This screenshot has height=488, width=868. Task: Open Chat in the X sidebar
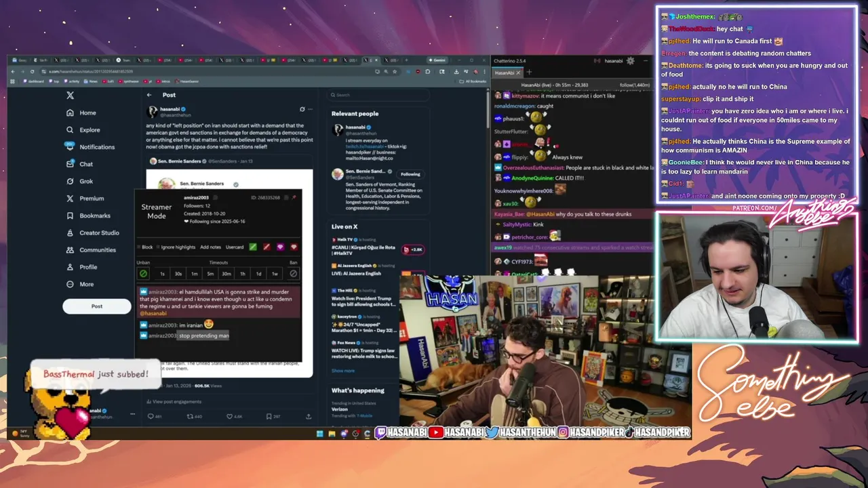point(79,164)
